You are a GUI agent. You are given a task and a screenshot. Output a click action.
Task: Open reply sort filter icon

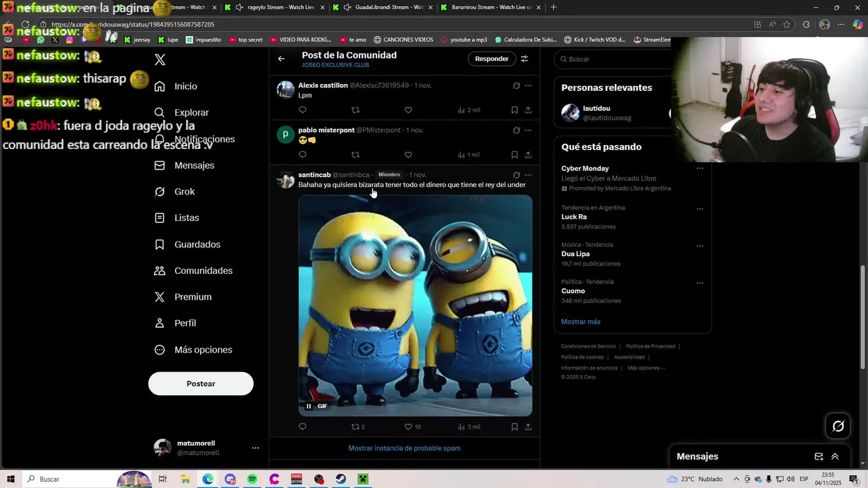tap(524, 59)
